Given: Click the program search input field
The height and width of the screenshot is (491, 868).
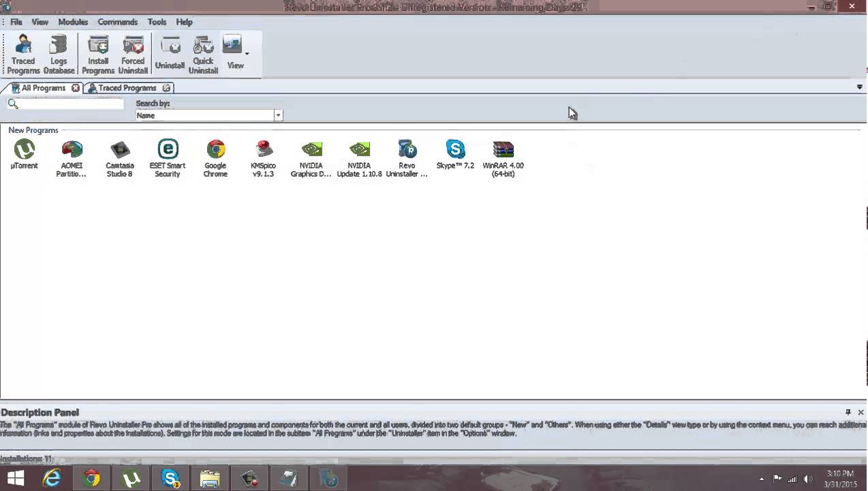Looking at the screenshot, I should [x=72, y=104].
